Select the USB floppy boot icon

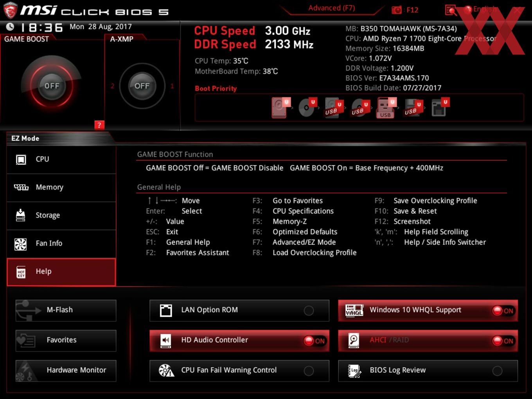pyautogui.click(x=413, y=108)
